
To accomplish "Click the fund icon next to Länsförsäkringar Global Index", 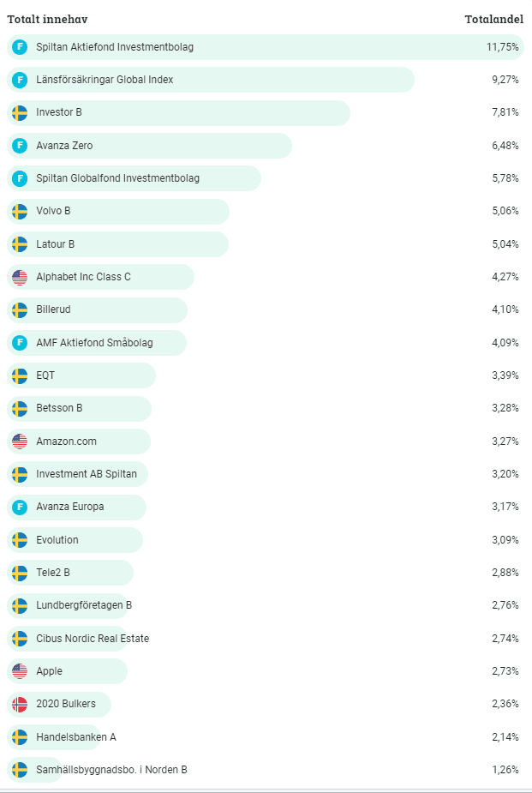I will (20, 80).
